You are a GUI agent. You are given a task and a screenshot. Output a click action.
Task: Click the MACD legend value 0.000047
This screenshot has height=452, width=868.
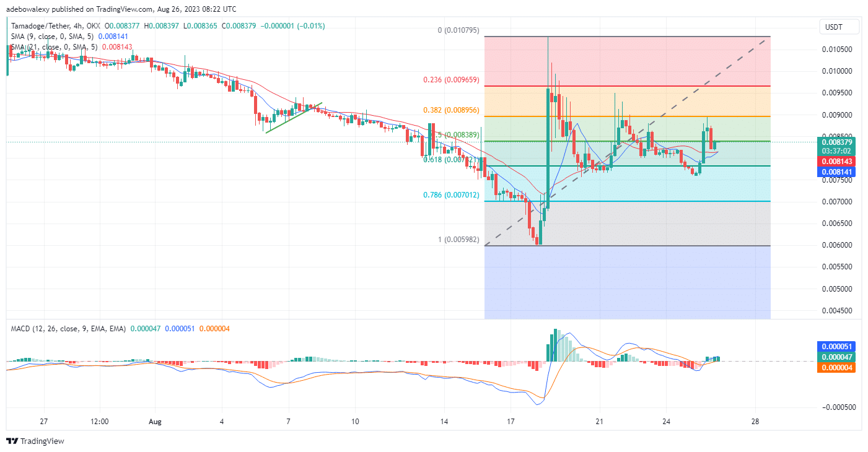pos(146,328)
